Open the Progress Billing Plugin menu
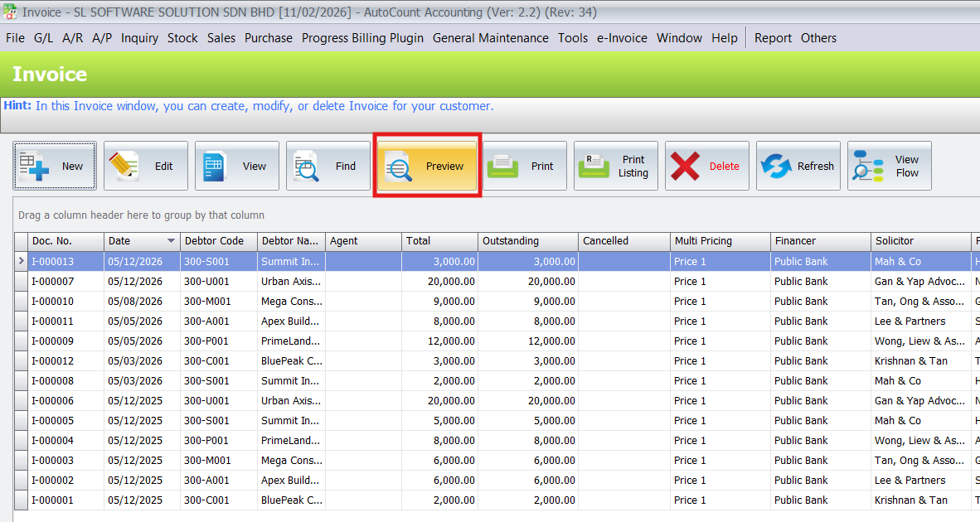Image resolution: width=980 pixels, height=522 pixels. pos(362,38)
